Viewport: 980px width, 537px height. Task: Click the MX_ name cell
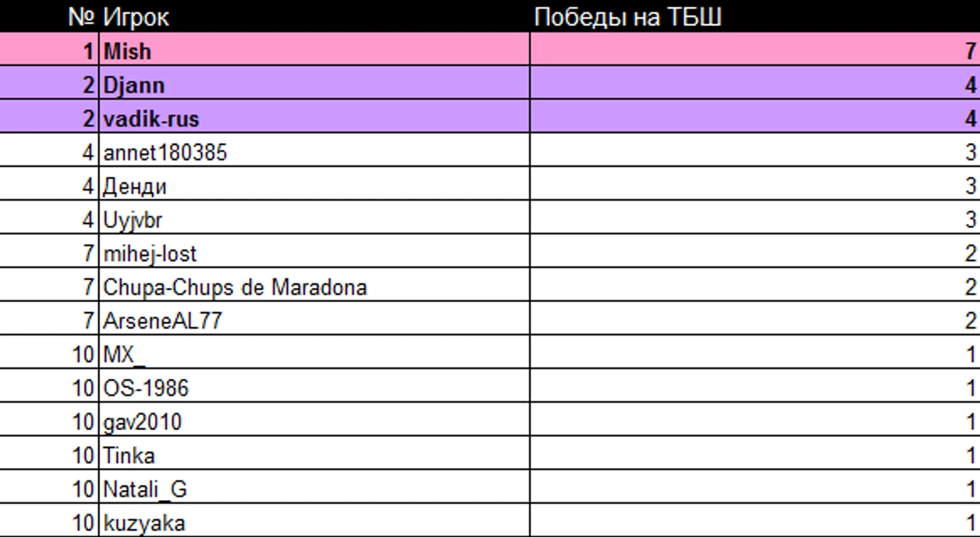pos(314,352)
